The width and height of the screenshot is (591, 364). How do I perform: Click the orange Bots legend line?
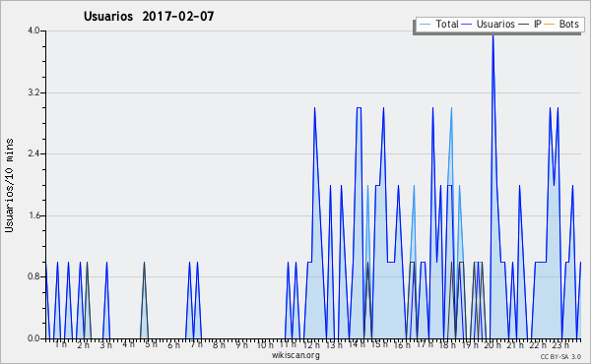click(x=550, y=25)
